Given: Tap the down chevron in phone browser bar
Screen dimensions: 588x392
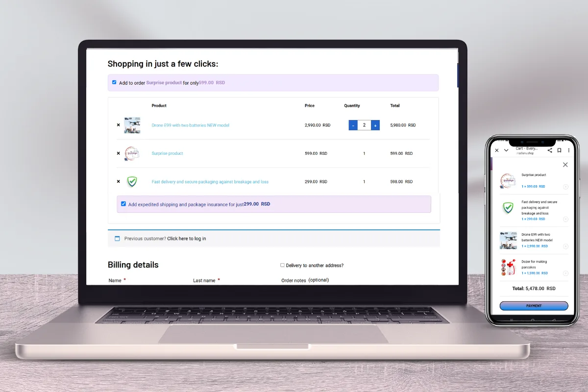Looking at the screenshot, I should (x=506, y=150).
